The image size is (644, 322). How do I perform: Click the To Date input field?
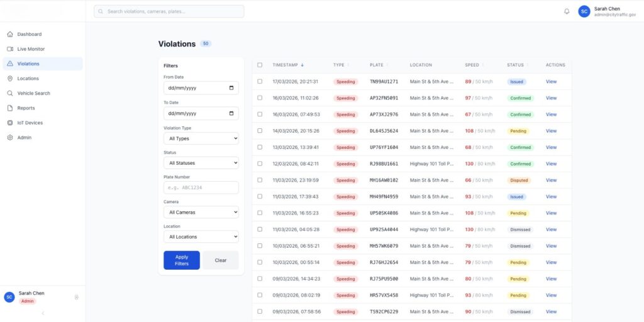click(x=201, y=113)
